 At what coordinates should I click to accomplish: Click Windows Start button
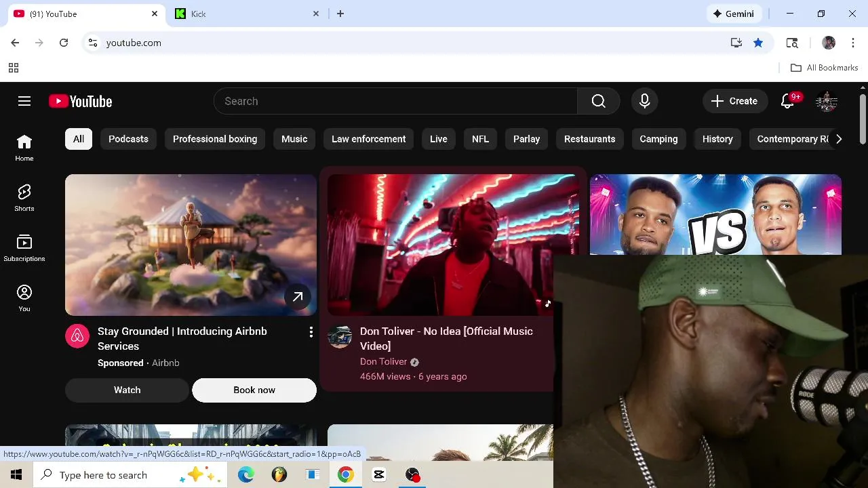16,475
